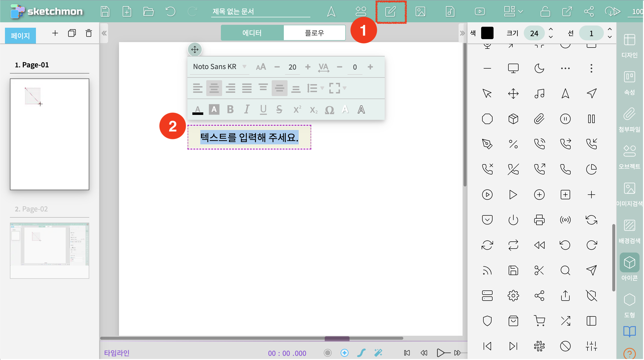The width and height of the screenshot is (644, 360).
Task: Click the 페이지 button in left panel
Action: tap(20, 36)
